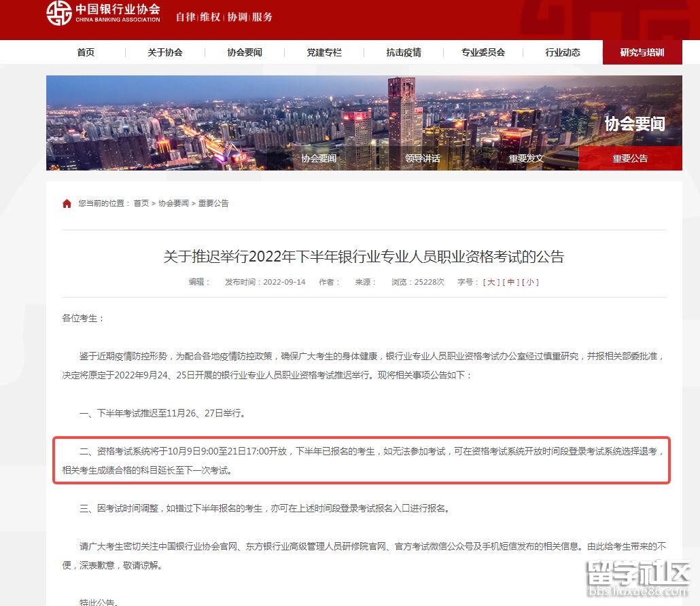Image resolution: width=700 pixels, height=606 pixels.
Task: Set font size to large [大]
Action: point(491,282)
